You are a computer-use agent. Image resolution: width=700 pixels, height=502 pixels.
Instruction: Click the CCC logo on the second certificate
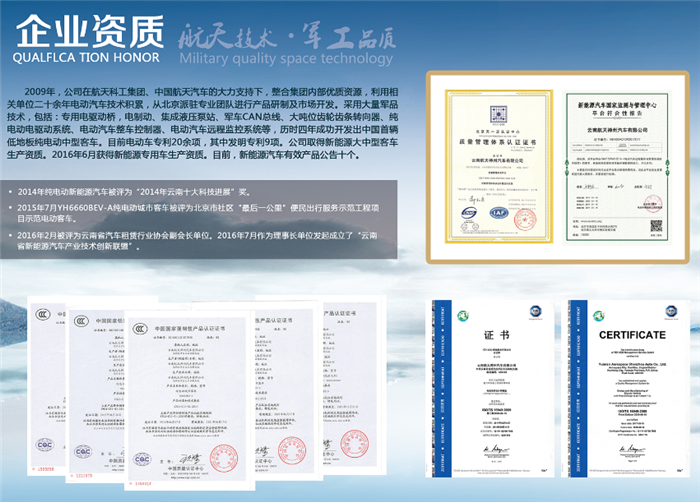(81, 321)
